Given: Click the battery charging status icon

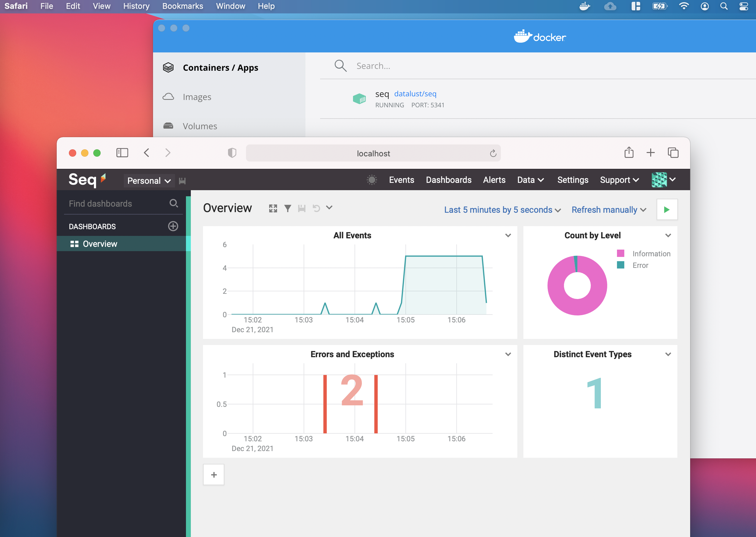Looking at the screenshot, I should 659,6.
